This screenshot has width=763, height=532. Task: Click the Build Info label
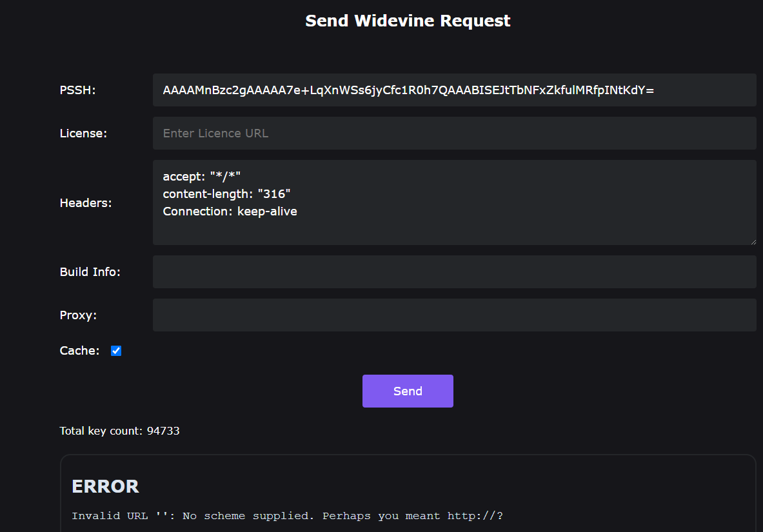tap(90, 272)
